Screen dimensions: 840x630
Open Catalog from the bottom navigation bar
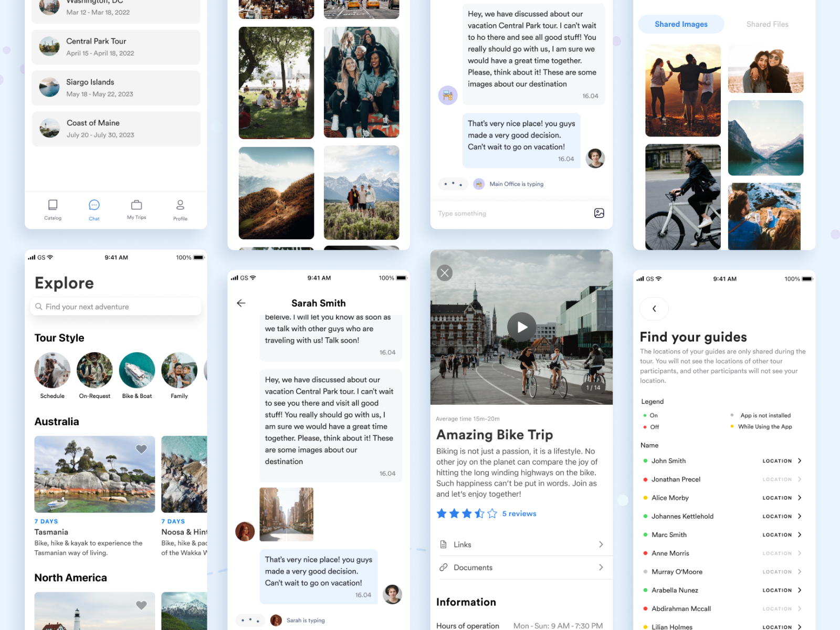point(52,209)
